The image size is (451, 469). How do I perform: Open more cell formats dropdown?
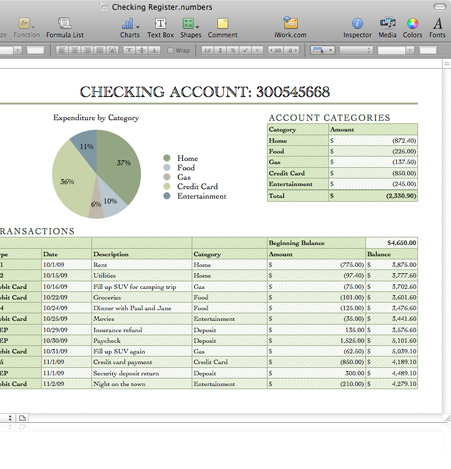257,50
